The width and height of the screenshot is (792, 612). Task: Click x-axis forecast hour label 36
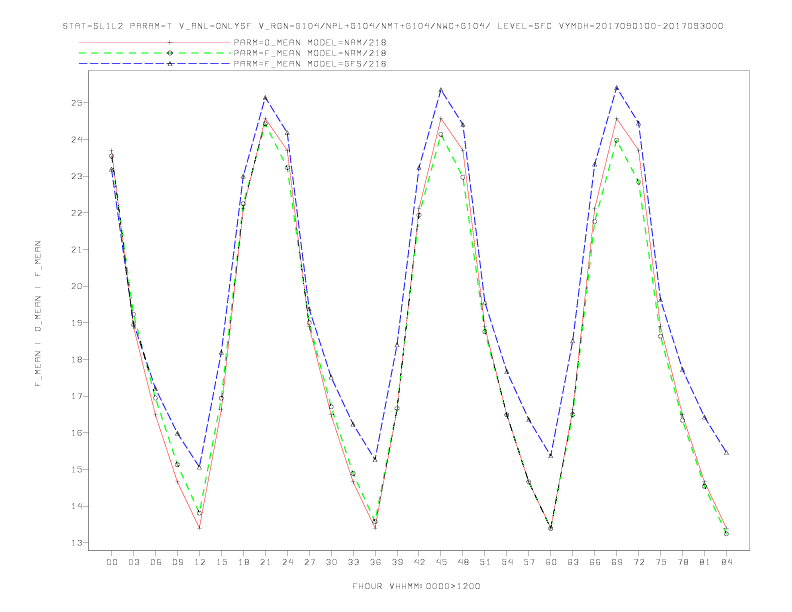(x=375, y=562)
